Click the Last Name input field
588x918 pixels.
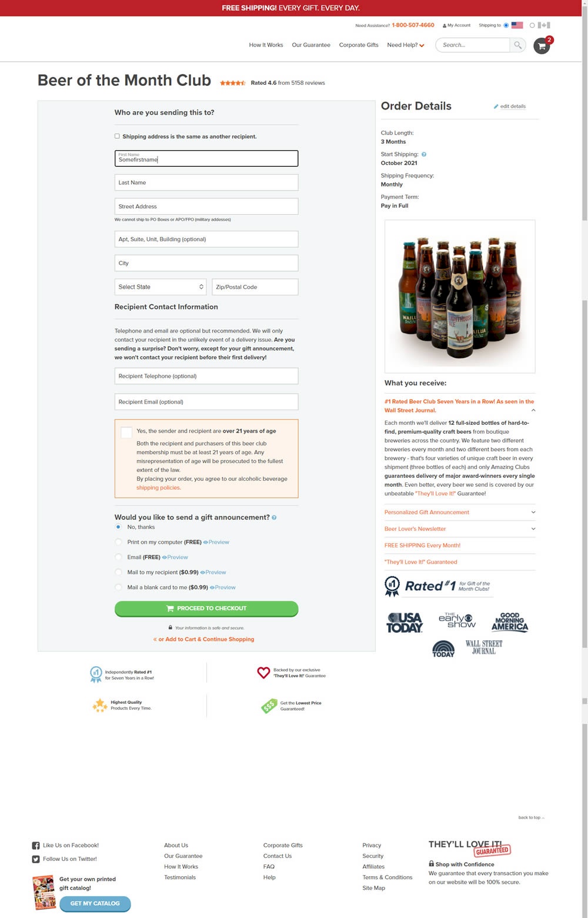[x=206, y=182]
